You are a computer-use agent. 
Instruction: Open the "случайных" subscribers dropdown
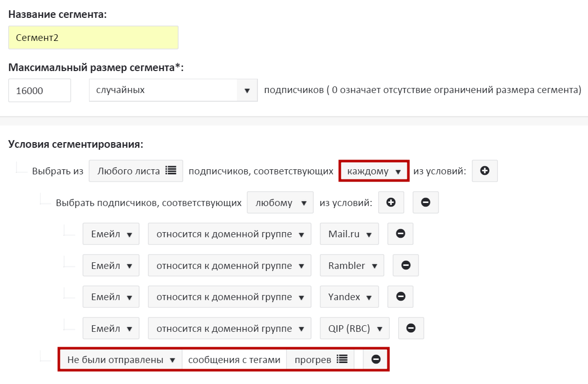click(172, 91)
